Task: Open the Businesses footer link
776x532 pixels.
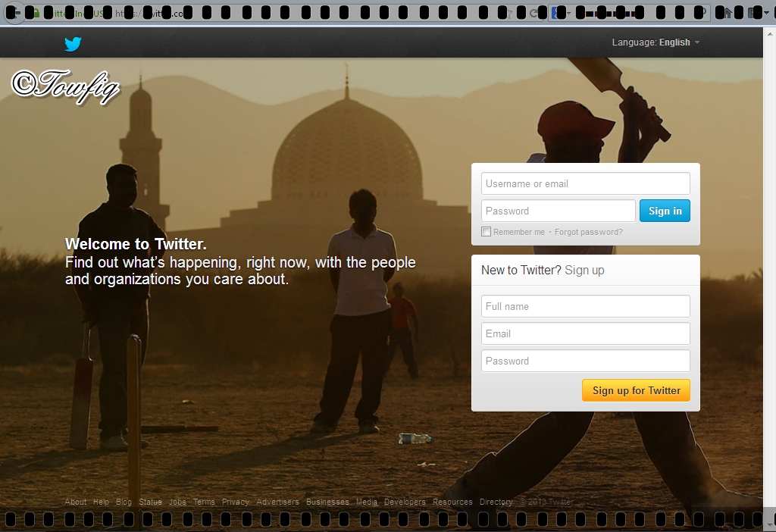Action: click(x=327, y=502)
